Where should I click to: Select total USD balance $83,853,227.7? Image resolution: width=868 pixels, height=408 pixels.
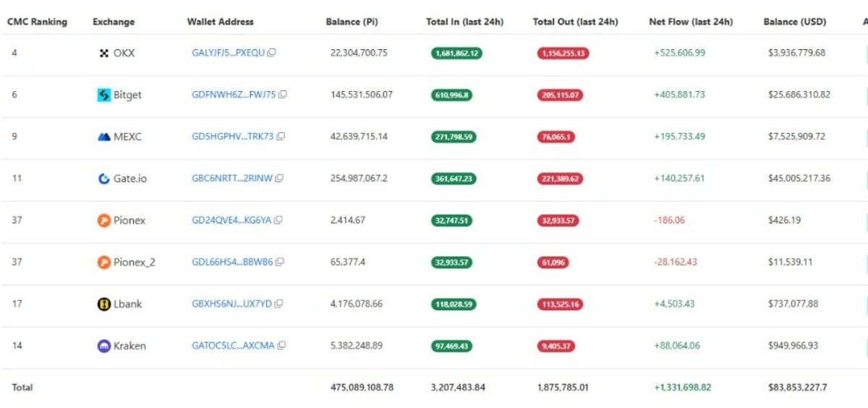[x=799, y=388]
